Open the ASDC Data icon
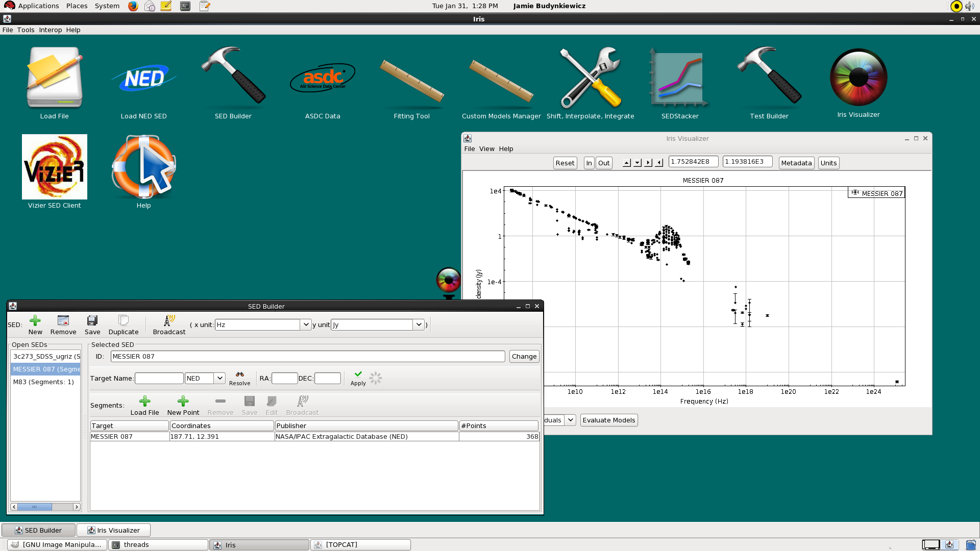 click(x=323, y=78)
